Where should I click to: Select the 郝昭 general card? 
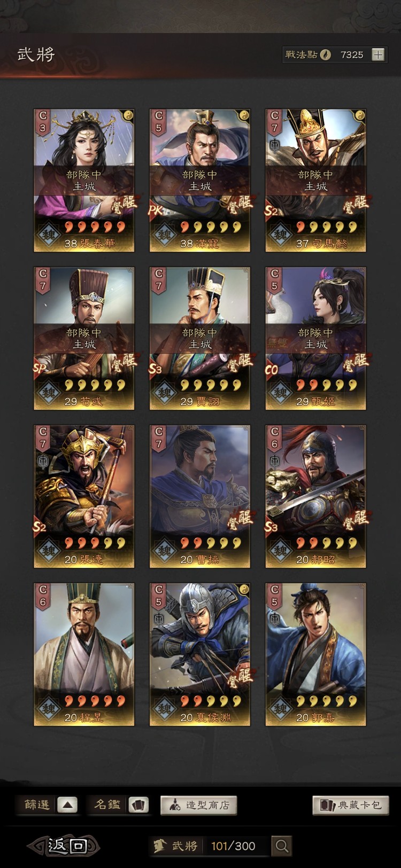click(x=315, y=497)
